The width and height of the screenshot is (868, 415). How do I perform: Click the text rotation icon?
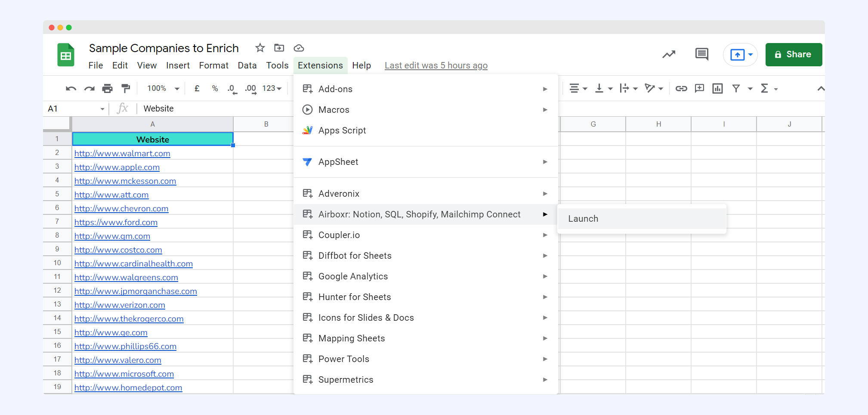point(650,88)
